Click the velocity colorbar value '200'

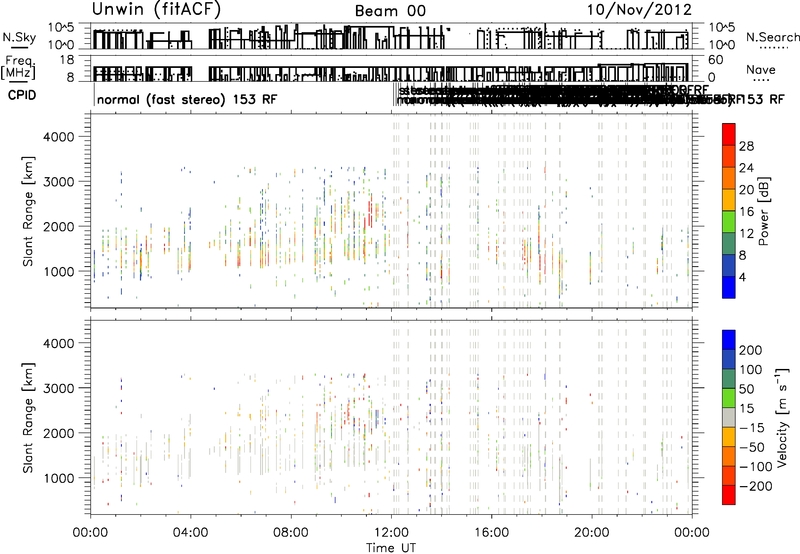(751, 350)
